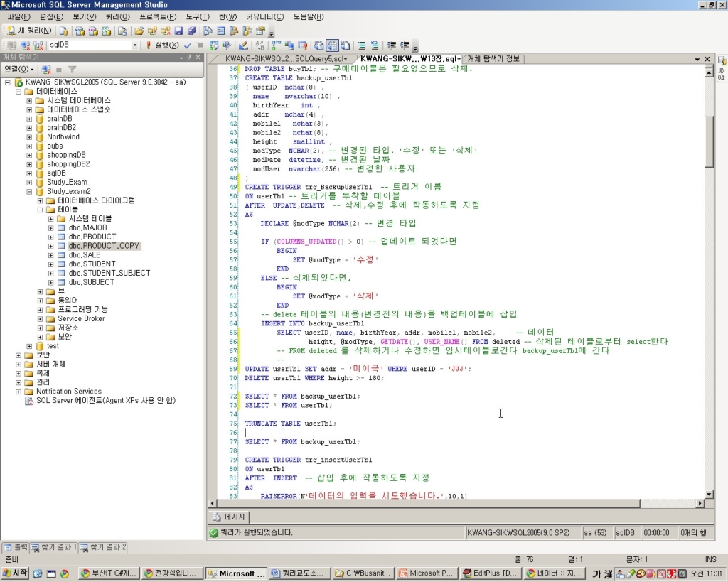Toggle auto-hide pin on Object Explorer panel

189,57
